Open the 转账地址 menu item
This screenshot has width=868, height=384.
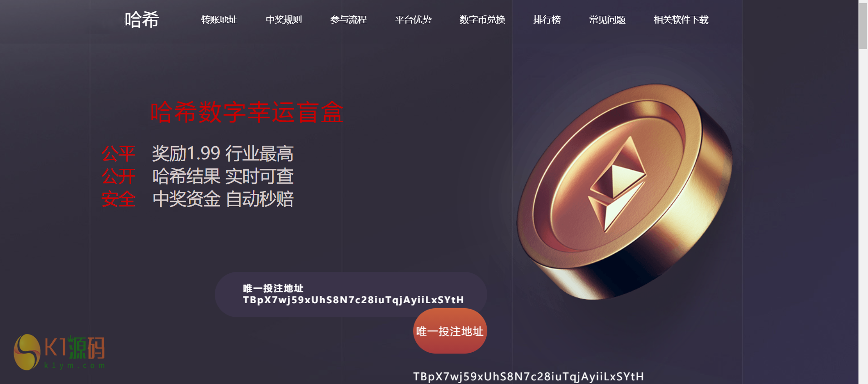pyautogui.click(x=219, y=20)
